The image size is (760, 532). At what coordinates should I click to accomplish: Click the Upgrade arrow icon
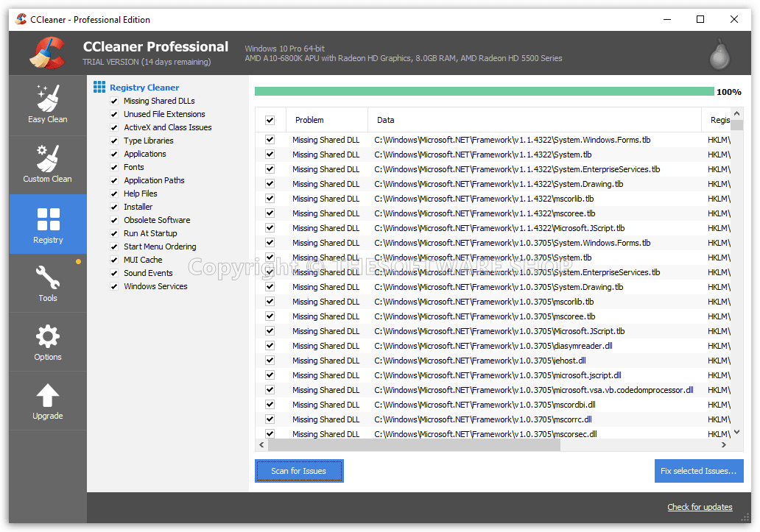pos(47,395)
